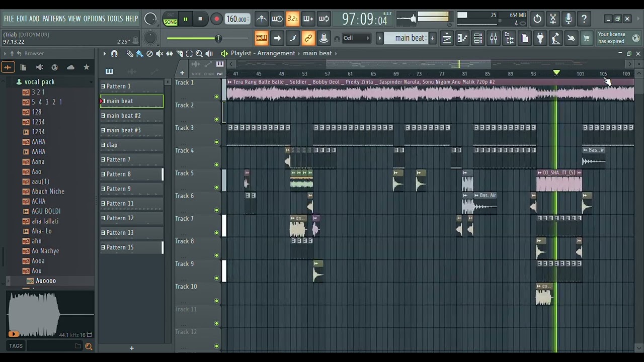The image size is (644, 362).
Task: Select the 'Ao Nachye' sample in browser
Action: click(45, 251)
